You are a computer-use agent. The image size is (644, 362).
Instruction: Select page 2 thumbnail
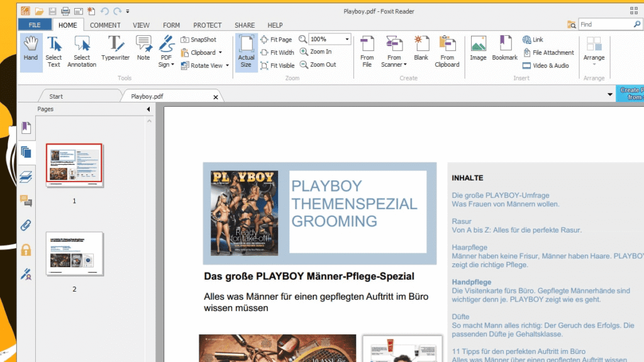coord(74,254)
